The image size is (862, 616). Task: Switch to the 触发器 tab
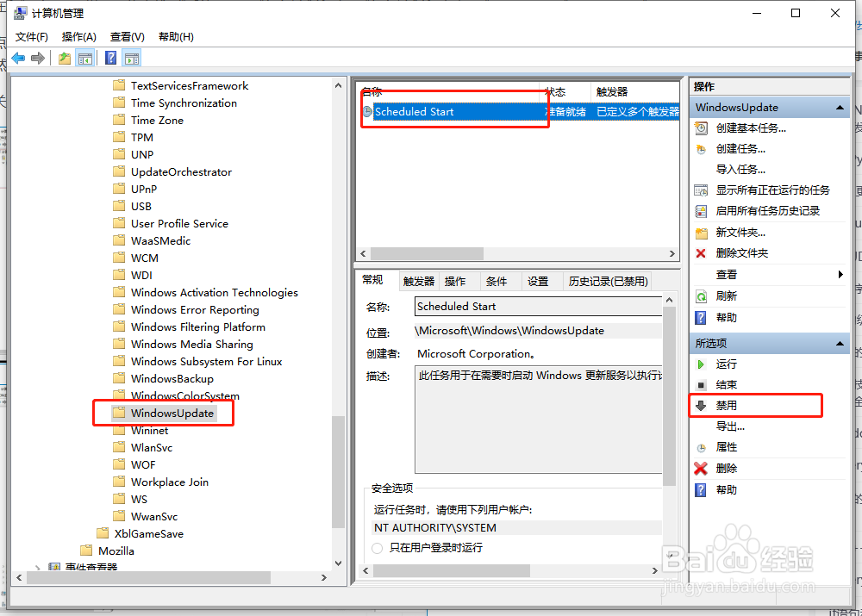point(419,282)
